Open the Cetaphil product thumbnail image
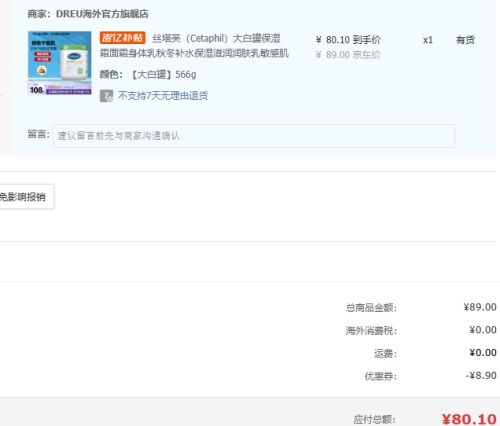500x426 pixels. pos(60,63)
